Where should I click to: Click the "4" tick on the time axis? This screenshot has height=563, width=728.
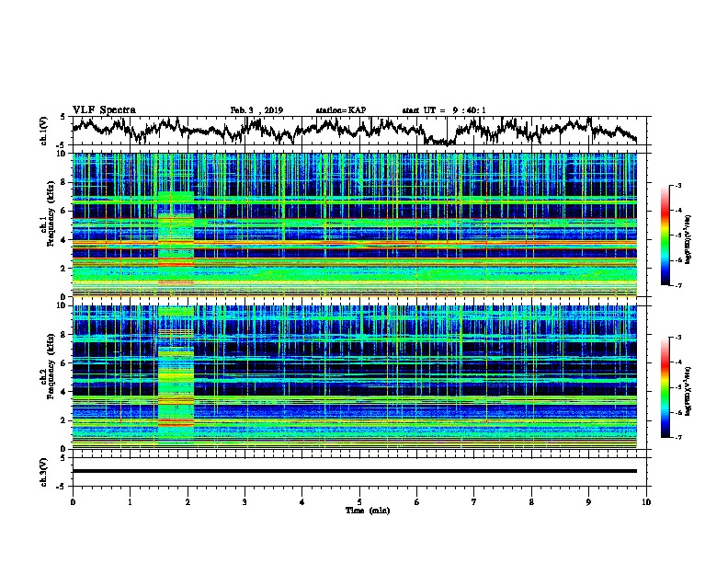click(x=302, y=501)
